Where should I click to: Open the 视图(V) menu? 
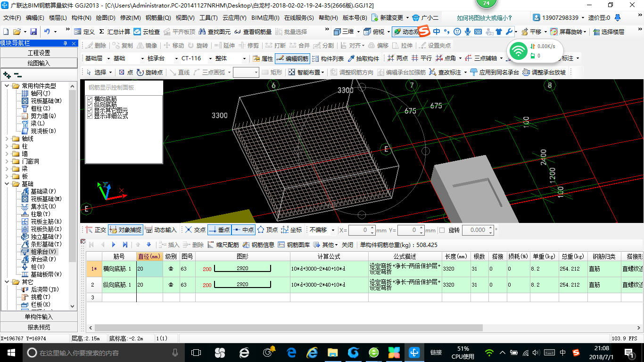coord(185,18)
